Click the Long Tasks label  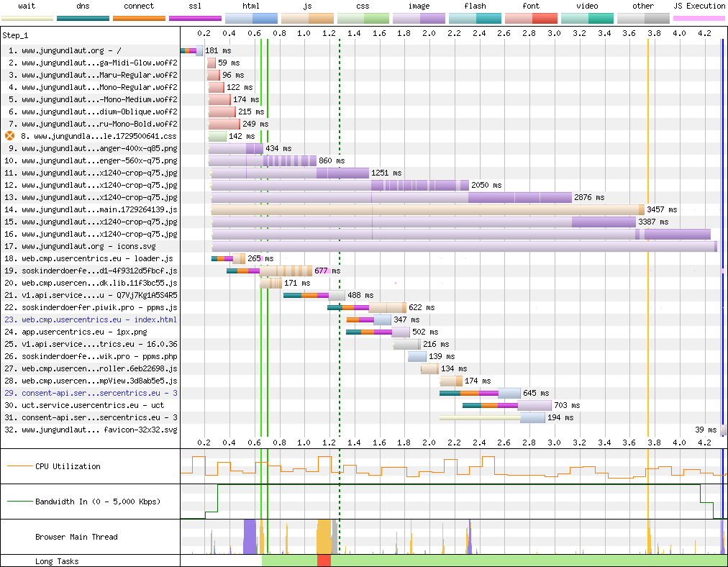click(57, 561)
